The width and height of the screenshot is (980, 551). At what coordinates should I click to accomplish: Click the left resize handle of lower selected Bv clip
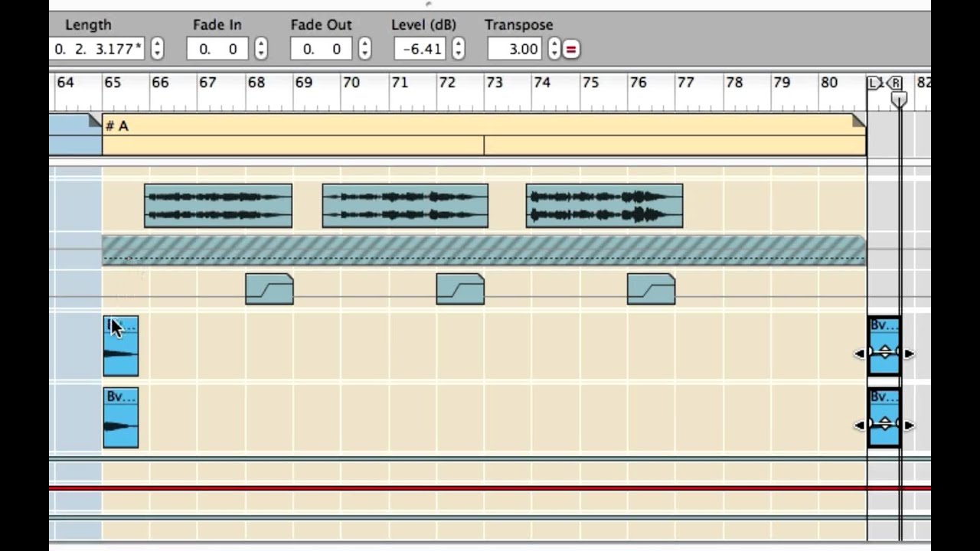coord(860,425)
